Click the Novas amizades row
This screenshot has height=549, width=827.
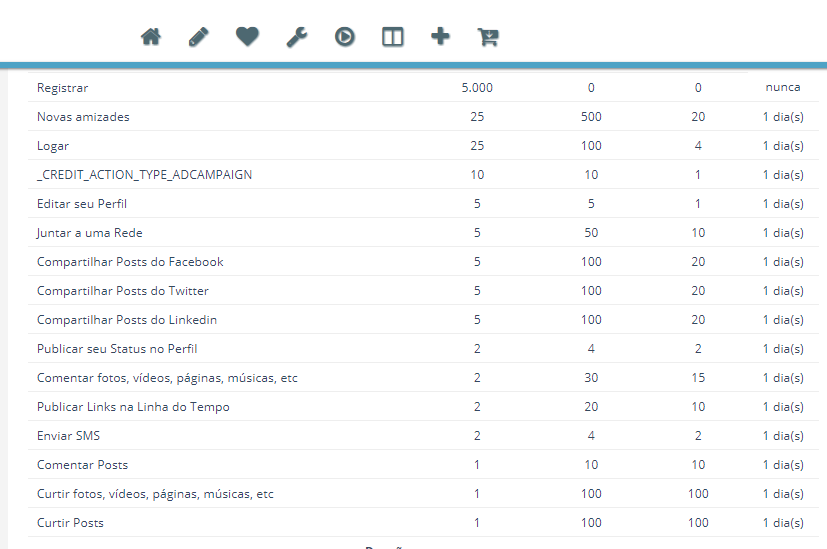click(83, 117)
